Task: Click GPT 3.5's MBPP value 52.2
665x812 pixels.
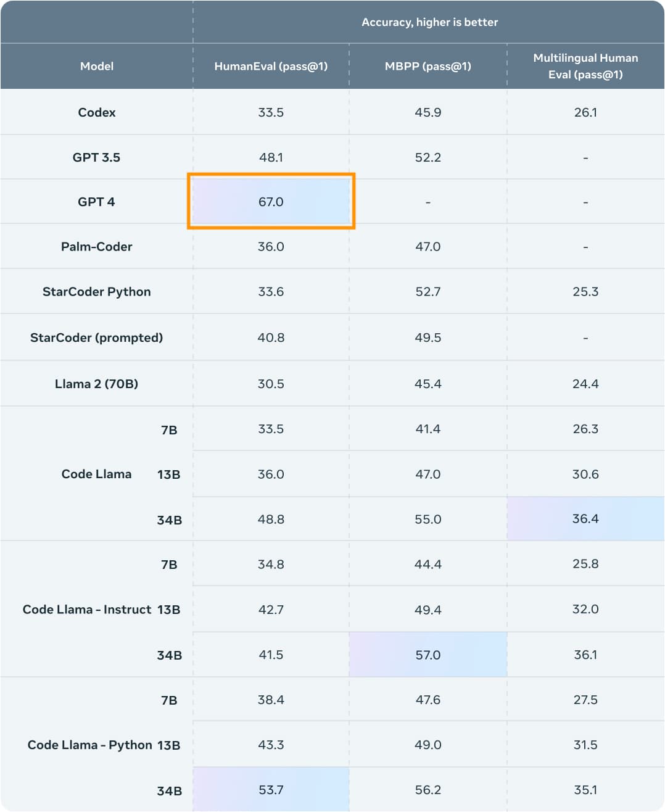Action: (x=428, y=157)
